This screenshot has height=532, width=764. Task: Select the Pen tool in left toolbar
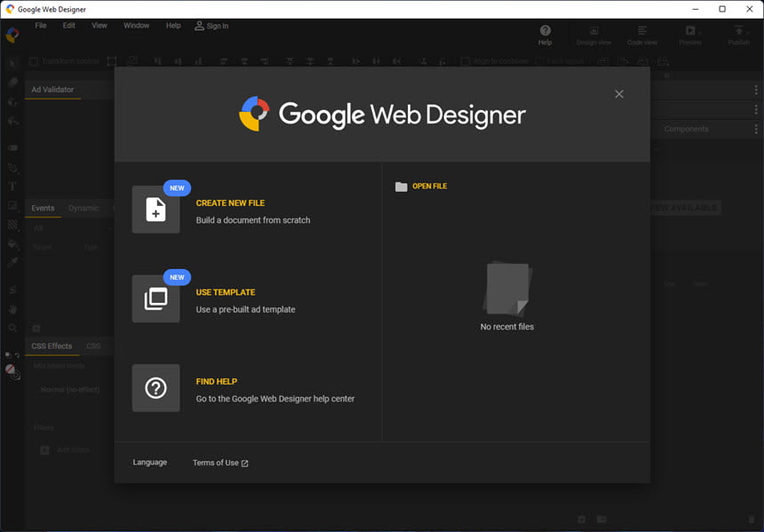tap(12, 168)
